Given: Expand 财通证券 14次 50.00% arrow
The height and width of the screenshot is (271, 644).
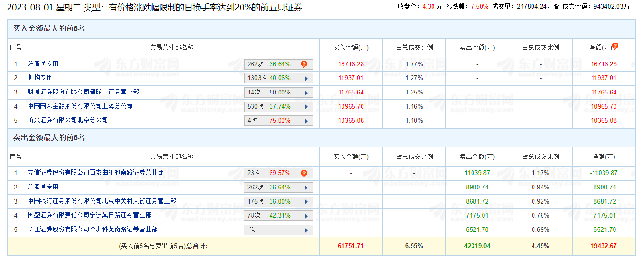Looking at the screenshot, I should click(x=306, y=93).
